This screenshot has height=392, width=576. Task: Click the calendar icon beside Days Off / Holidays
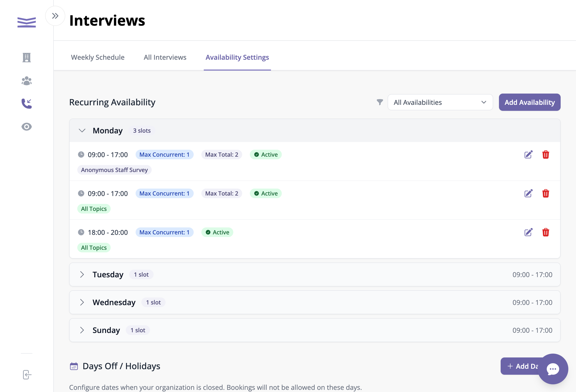[74, 366]
